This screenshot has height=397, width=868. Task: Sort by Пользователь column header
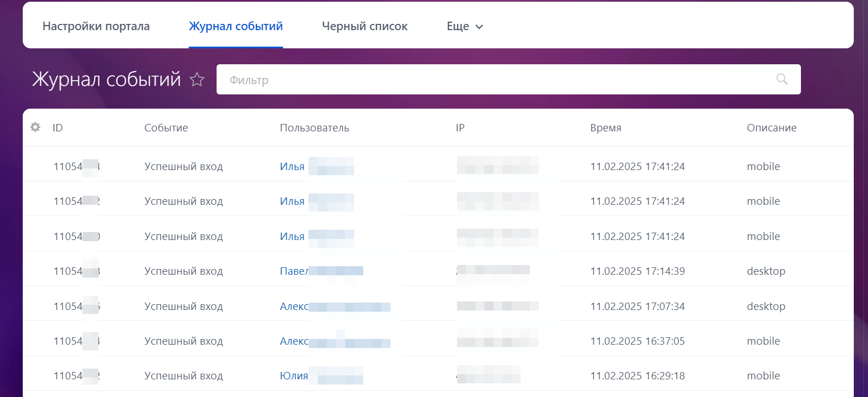tap(314, 128)
